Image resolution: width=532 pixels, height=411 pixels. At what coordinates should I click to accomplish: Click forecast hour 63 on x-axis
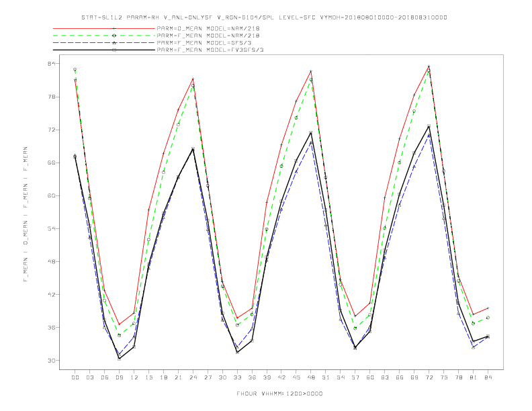385,377
